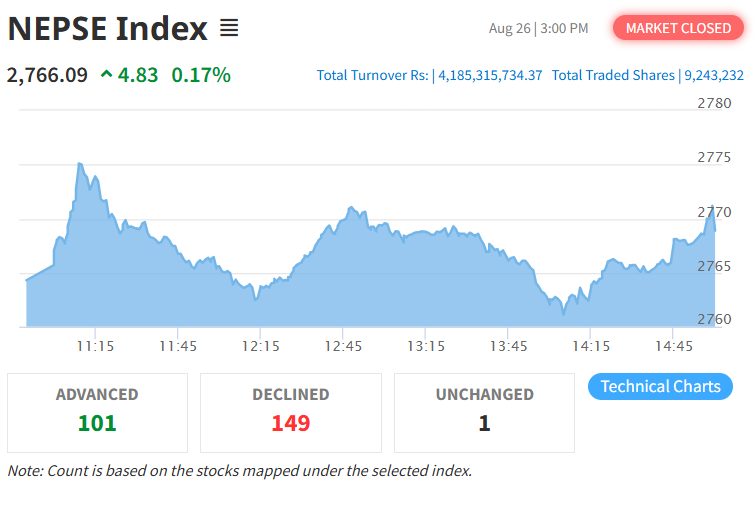
Task: Open the hamburger menu beside NEPSE Index
Action: click(x=229, y=28)
